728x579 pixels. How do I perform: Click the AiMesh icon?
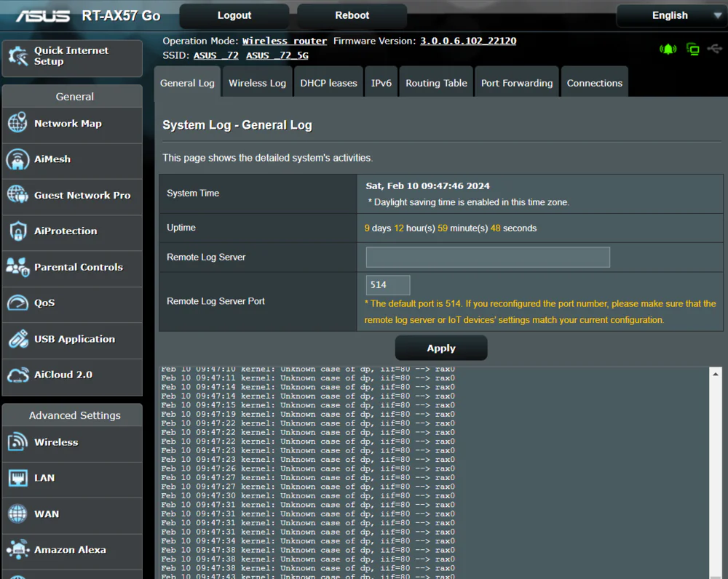click(x=17, y=159)
